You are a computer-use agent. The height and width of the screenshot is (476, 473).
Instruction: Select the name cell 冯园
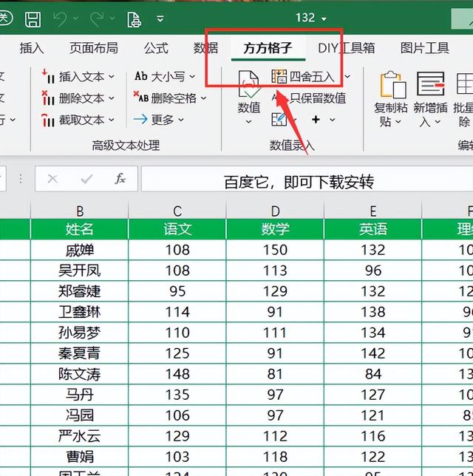coord(80,415)
